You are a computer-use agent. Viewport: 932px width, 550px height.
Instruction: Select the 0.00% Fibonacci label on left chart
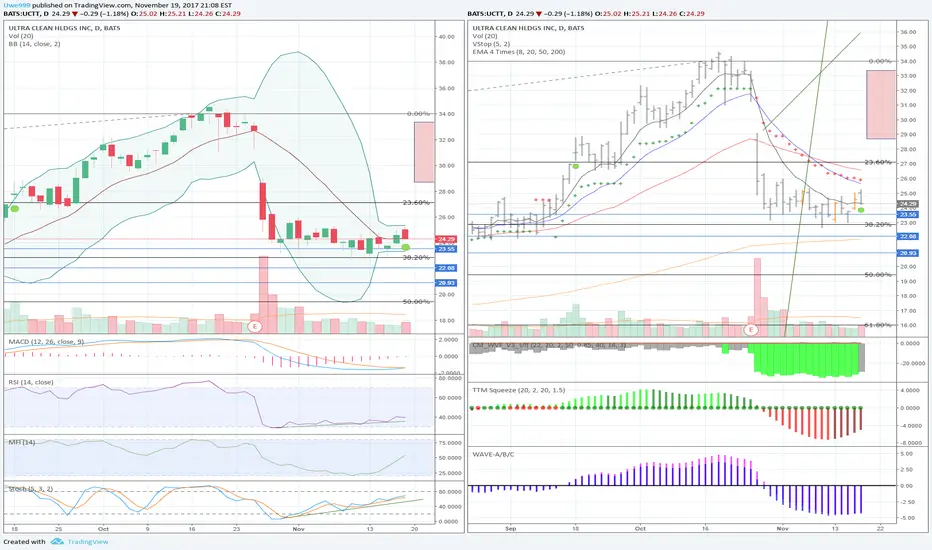point(418,114)
